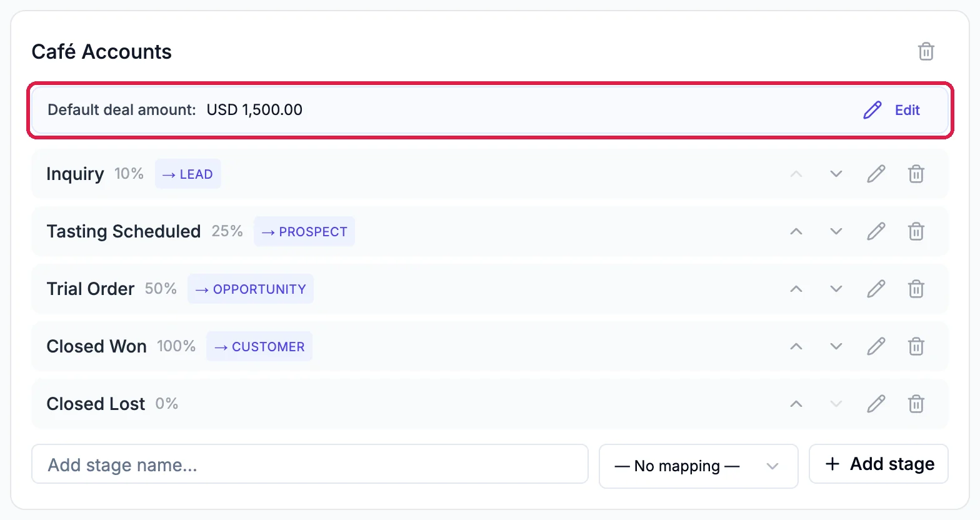Click the LEAD mapping badge
The image size is (980, 520).
point(187,174)
